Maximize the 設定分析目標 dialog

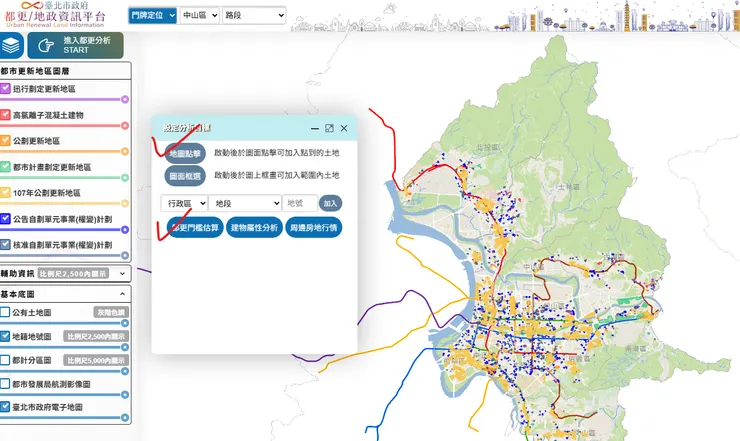[x=329, y=128]
